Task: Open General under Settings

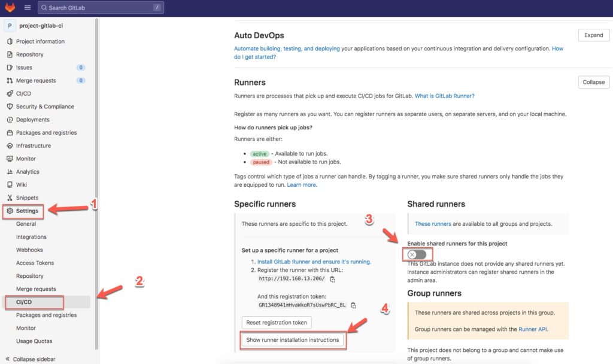Action: pyautogui.click(x=26, y=224)
